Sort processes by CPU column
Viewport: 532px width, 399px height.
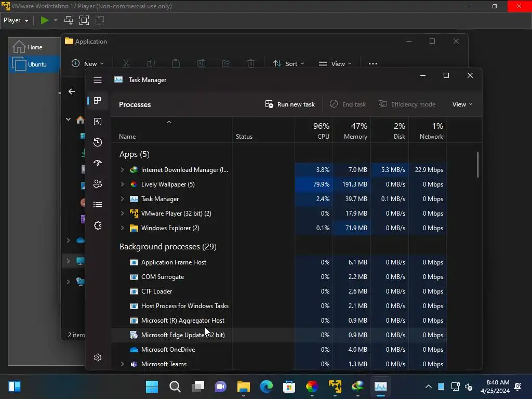[314, 130]
